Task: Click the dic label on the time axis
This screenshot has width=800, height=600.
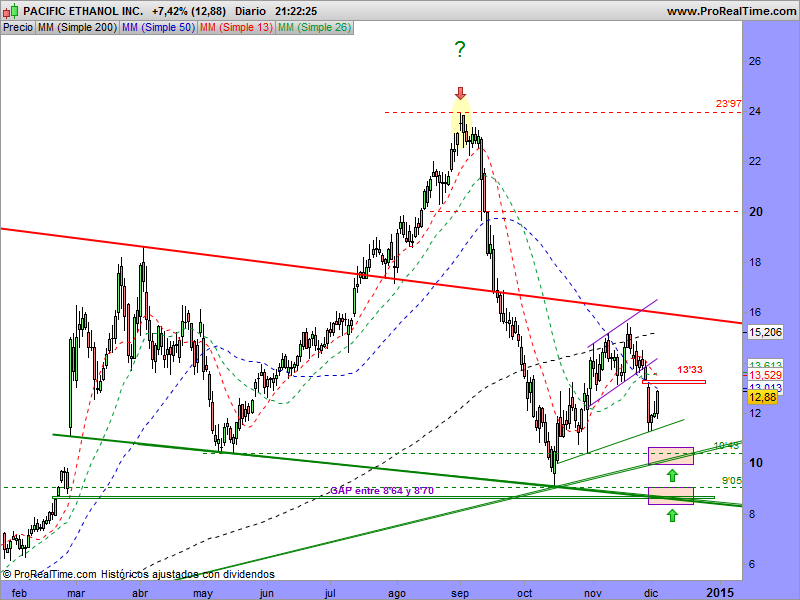Action: tap(651, 593)
